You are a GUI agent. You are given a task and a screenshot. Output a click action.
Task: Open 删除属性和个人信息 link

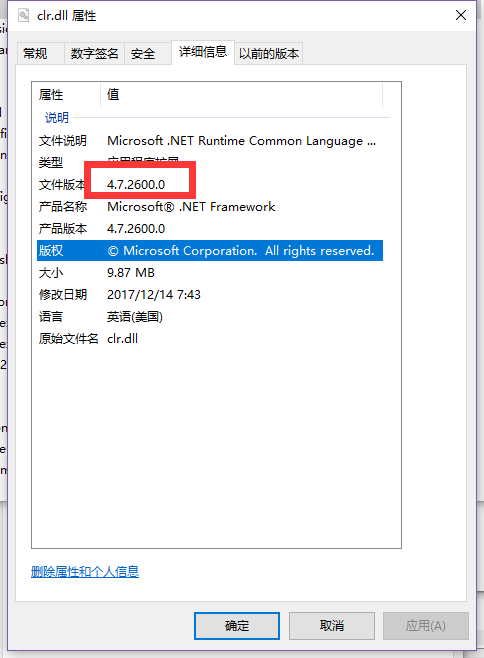click(85, 571)
